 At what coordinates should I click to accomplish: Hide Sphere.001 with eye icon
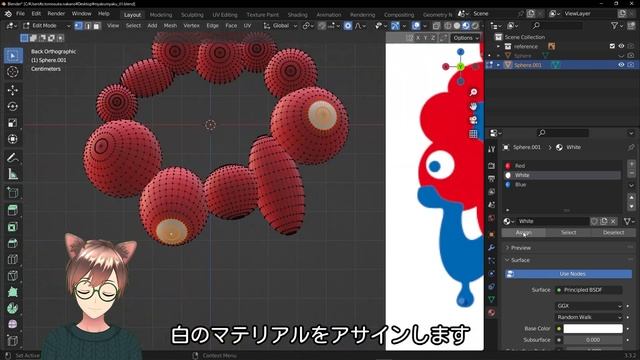tap(621, 65)
